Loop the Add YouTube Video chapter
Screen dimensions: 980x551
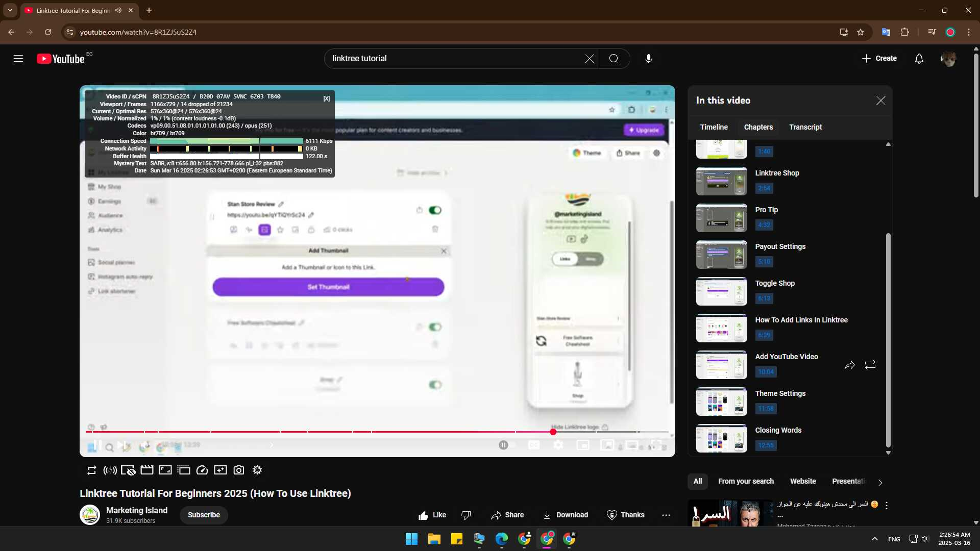tap(870, 365)
